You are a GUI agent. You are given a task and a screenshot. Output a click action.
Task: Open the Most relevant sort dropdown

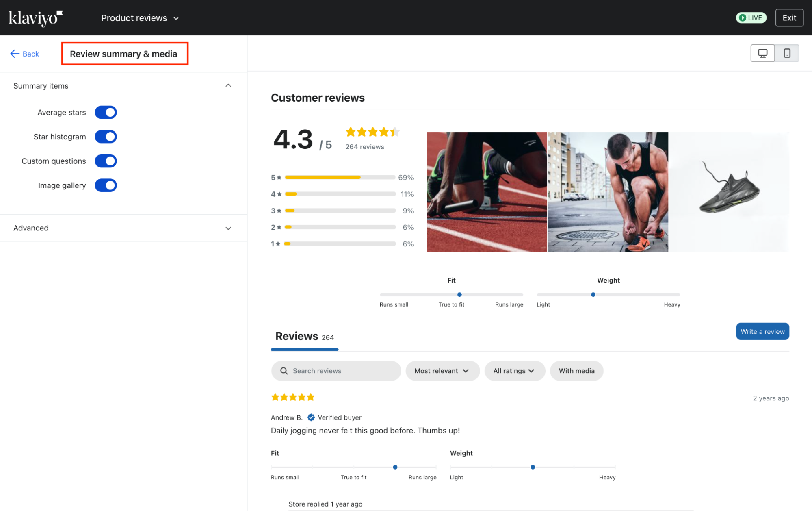click(x=442, y=371)
